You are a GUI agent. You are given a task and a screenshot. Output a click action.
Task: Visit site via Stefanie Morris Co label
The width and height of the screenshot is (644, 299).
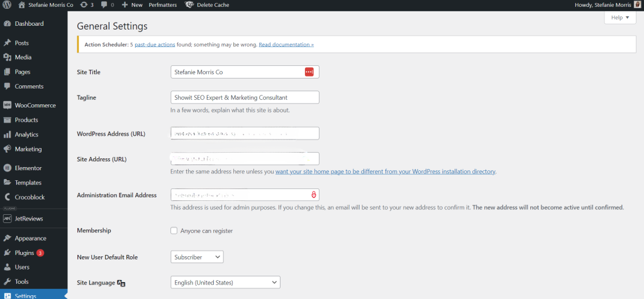(x=50, y=5)
